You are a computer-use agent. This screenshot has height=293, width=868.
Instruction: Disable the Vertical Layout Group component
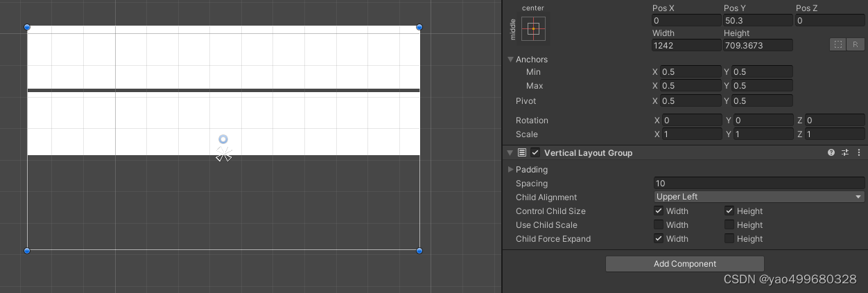coord(535,153)
